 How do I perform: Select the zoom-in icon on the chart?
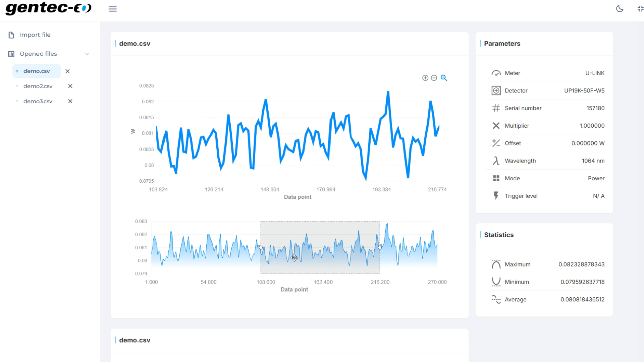(x=425, y=77)
